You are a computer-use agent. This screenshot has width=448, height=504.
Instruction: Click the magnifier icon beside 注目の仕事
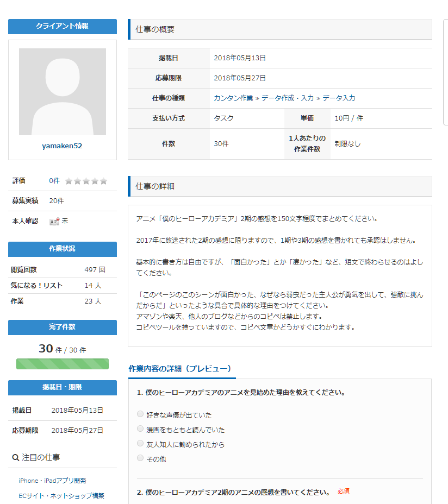(16, 458)
